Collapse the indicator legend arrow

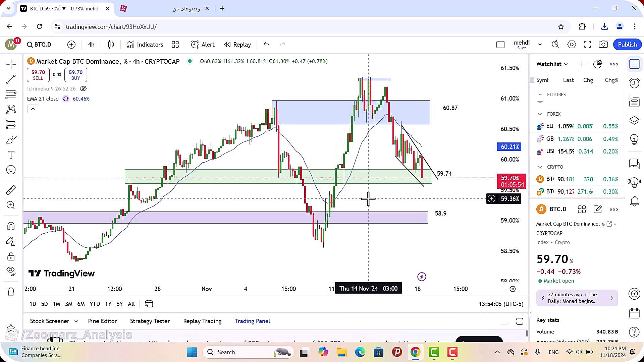[x=33, y=109]
